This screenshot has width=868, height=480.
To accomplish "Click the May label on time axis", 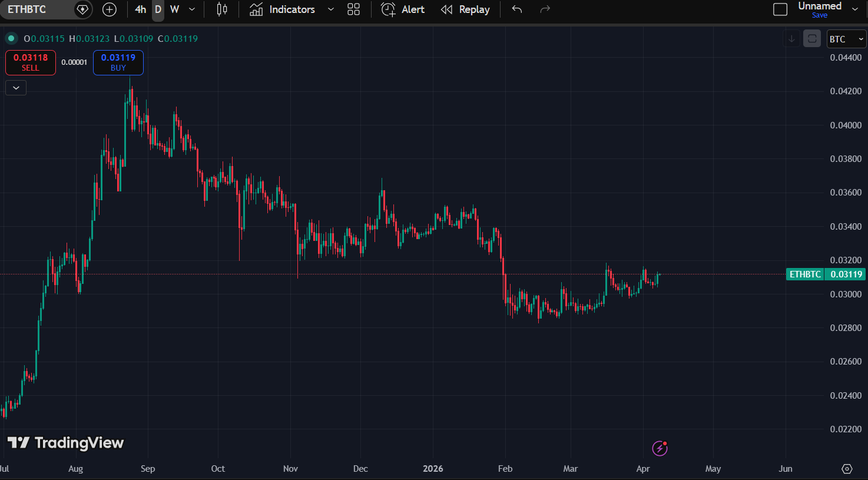I will point(713,469).
